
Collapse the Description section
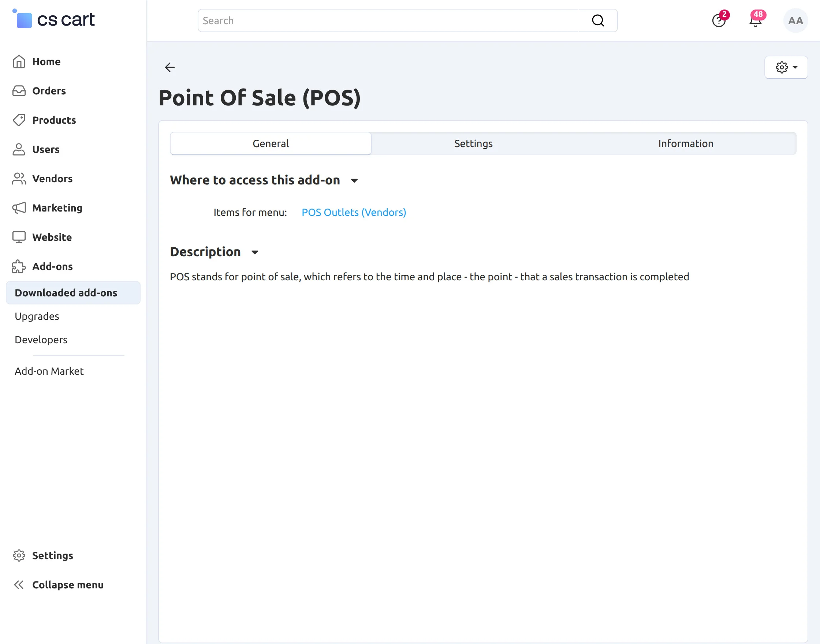click(x=254, y=252)
